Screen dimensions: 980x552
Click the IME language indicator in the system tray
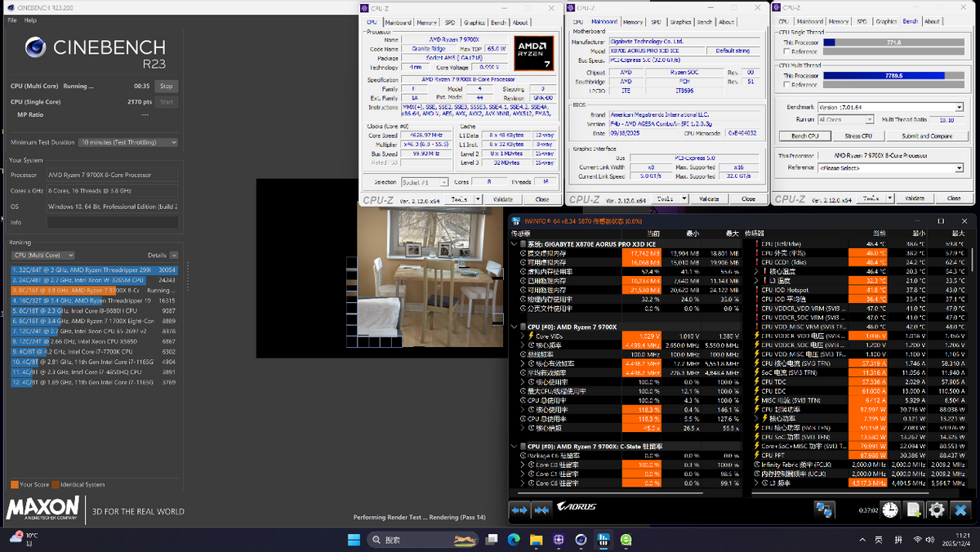pos(879,540)
